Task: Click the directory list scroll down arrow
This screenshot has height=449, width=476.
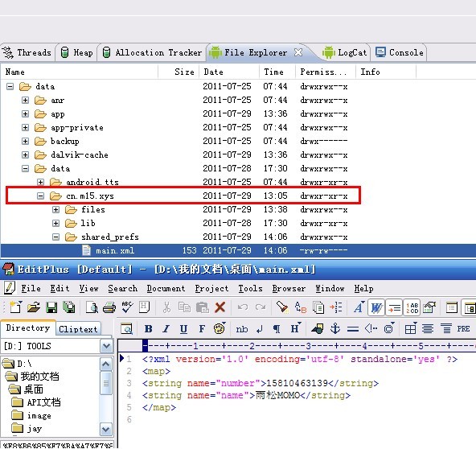Action: tap(105, 430)
